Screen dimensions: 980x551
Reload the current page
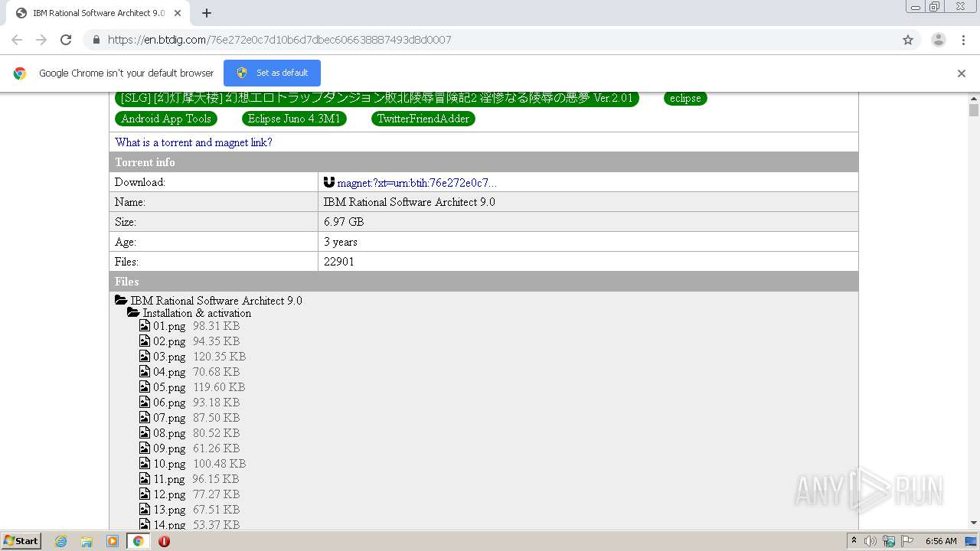click(66, 40)
